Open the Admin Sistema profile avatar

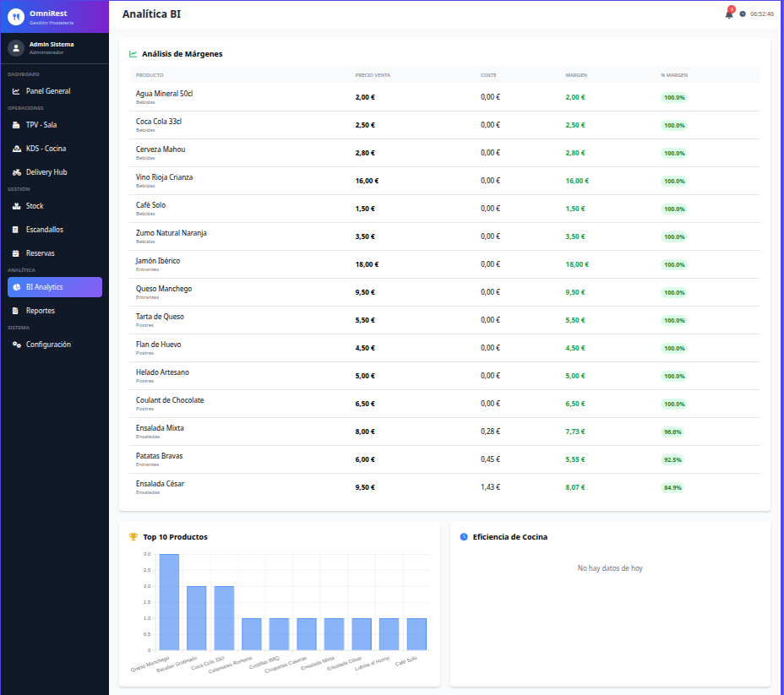tap(15, 47)
